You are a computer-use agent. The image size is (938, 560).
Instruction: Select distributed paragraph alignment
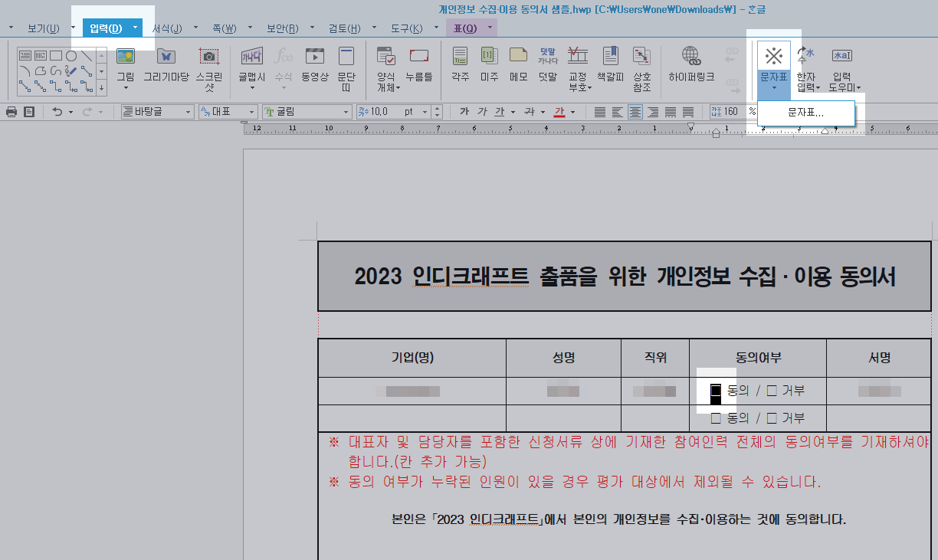[x=671, y=112]
